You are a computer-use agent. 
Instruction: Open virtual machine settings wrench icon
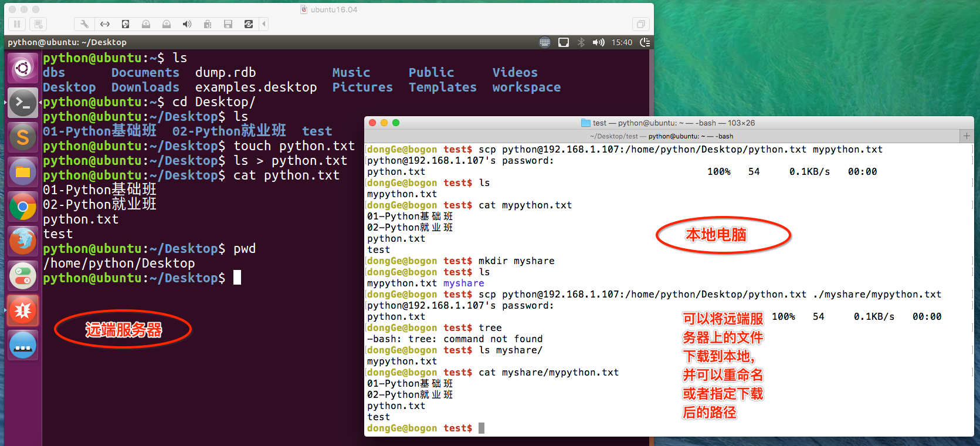[84, 24]
